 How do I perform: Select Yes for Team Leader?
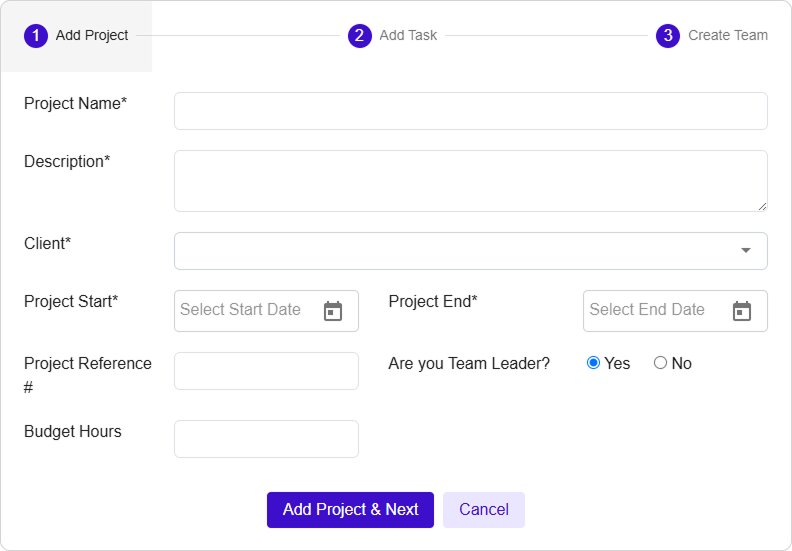tap(594, 363)
